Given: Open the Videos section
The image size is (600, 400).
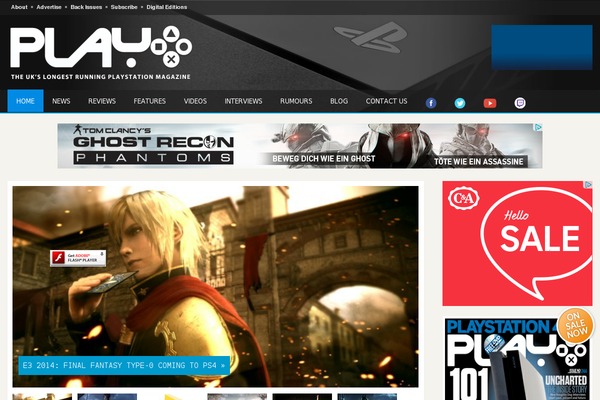Looking at the screenshot, I should click(195, 101).
